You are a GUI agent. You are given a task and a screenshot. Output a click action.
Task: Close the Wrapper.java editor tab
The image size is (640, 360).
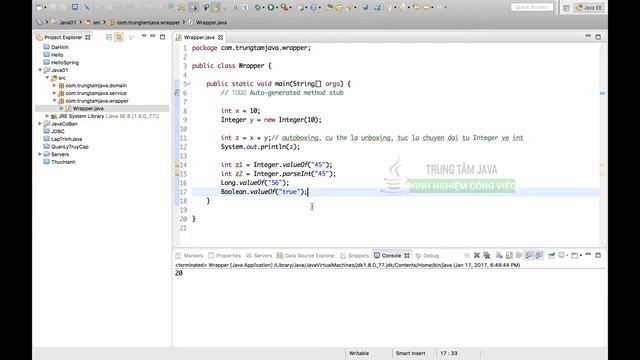[221, 37]
